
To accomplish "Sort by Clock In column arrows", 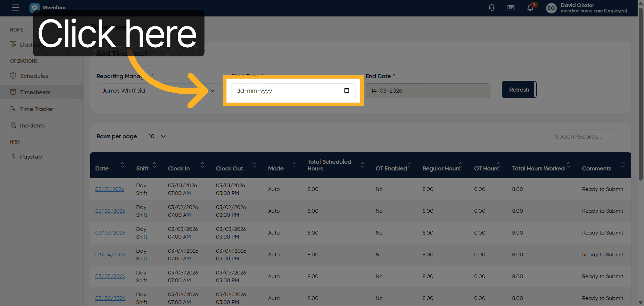I will [x=202, y=165].
